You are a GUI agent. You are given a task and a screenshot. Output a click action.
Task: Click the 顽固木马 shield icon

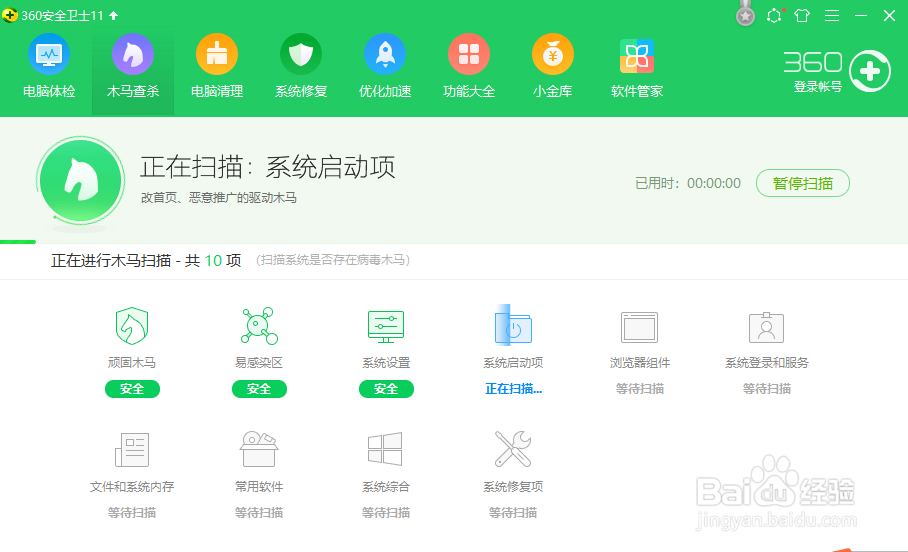coord(132,326)
